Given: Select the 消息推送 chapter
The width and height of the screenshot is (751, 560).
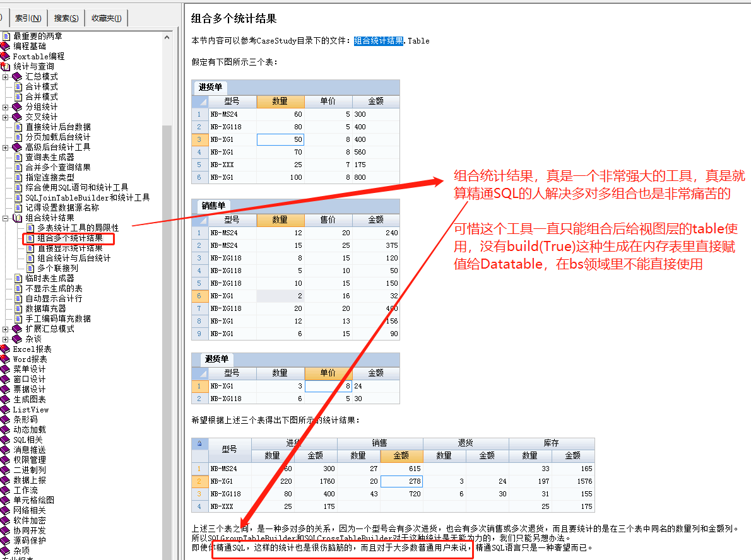Looking at the screenshot, I should click(x=30, y=450).
